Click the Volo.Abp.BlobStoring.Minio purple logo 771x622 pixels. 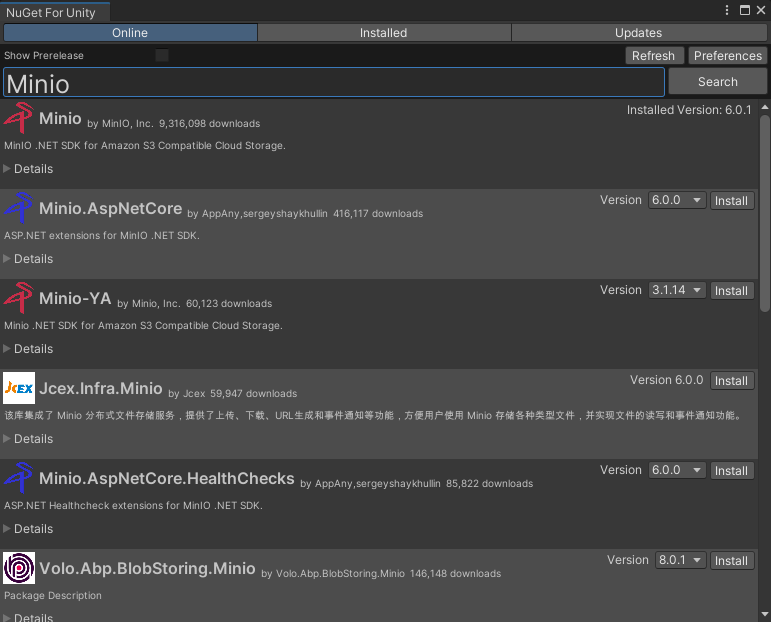pos(19,568)
